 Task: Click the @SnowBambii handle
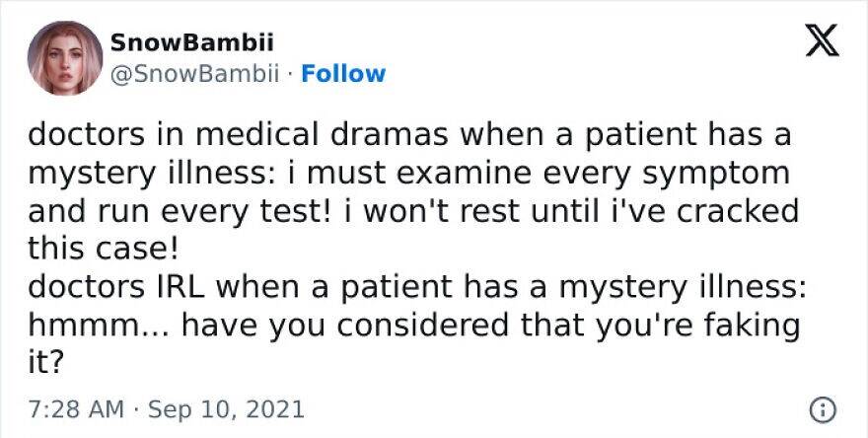(198, 74)
